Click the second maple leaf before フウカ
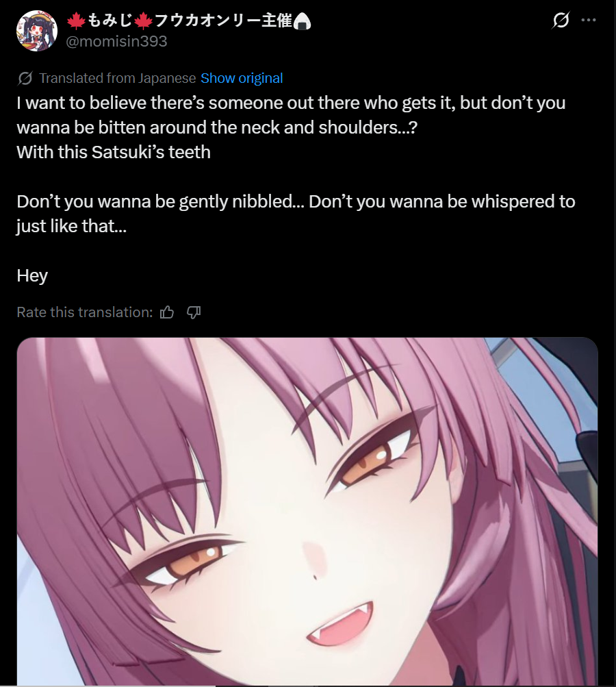 (143, 21)
